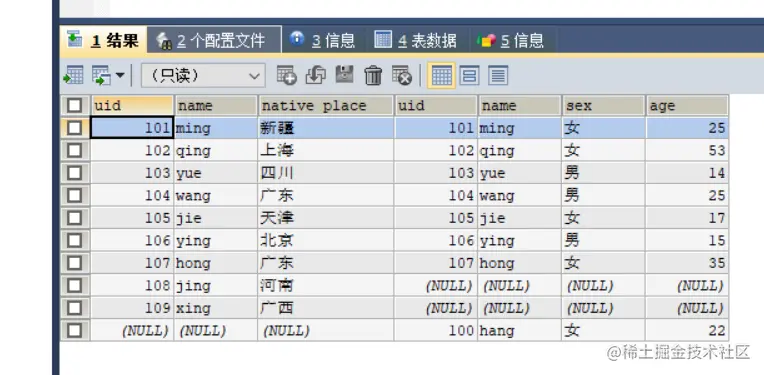
Task: Switch to grid view mode
Action: point(441,75)
